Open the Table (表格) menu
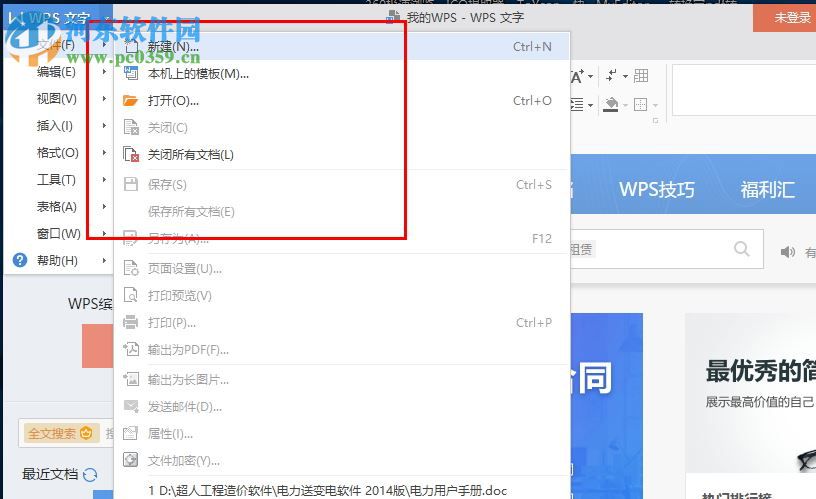 pos(58,207)
